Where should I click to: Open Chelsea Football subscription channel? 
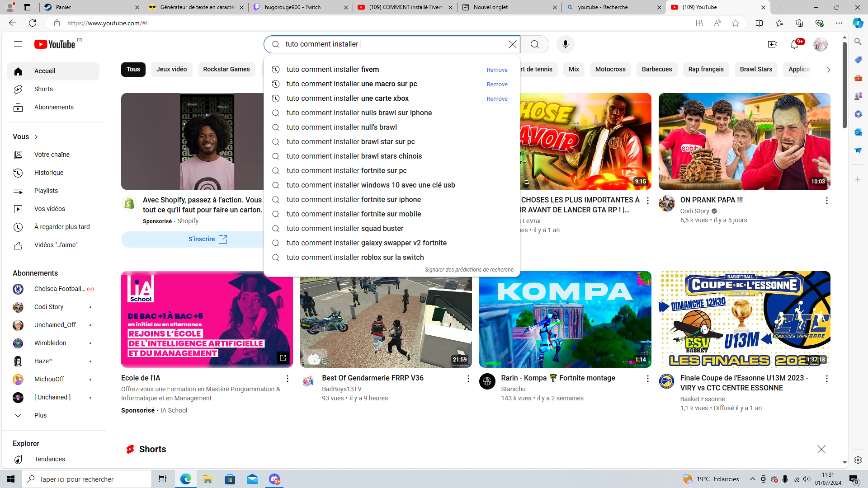click(53, 289)
